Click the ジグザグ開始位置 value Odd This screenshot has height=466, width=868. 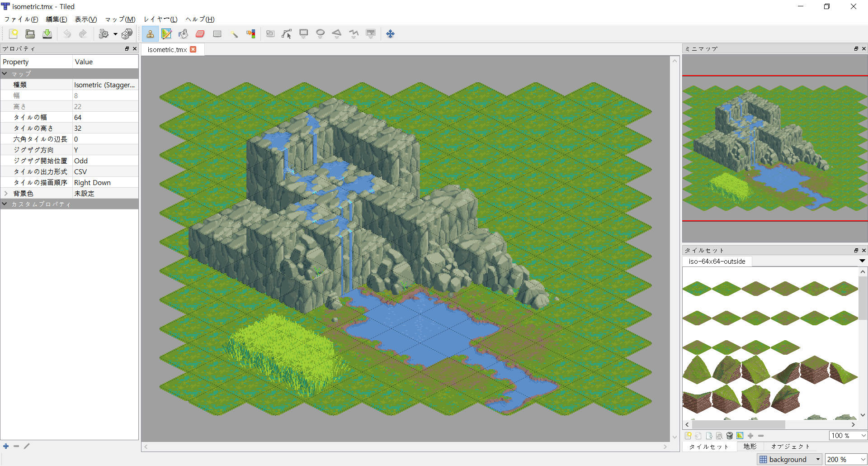[105, 161]
